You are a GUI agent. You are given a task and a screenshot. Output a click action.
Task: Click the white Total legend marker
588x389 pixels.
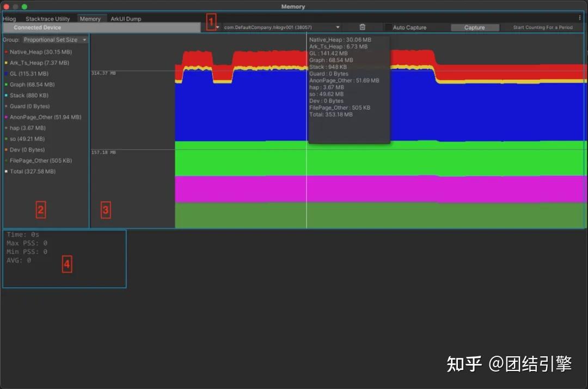pos(7,172)
